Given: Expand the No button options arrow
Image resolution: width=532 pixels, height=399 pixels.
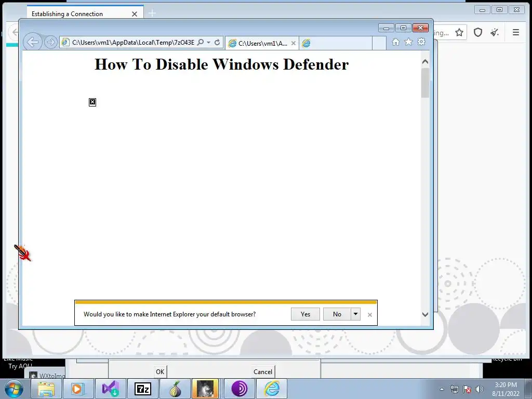Looking at the screenshot, I should (x=355, y=314).
